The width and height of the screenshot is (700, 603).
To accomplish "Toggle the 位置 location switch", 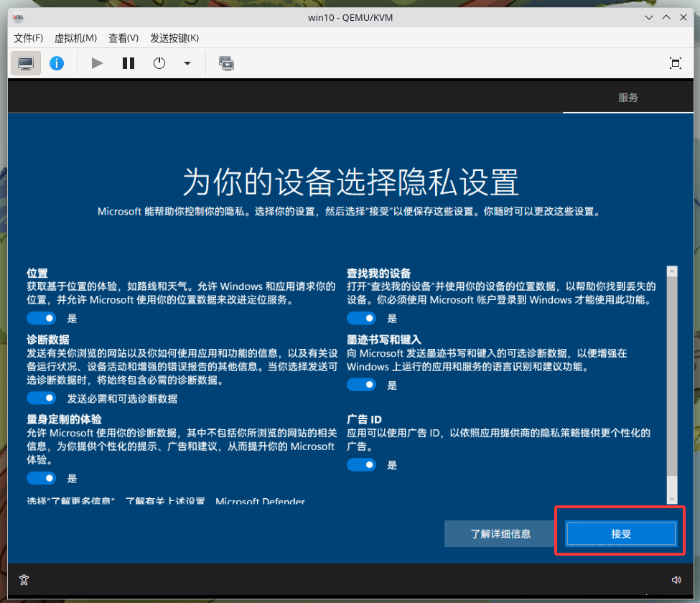I will click(42, 318).
